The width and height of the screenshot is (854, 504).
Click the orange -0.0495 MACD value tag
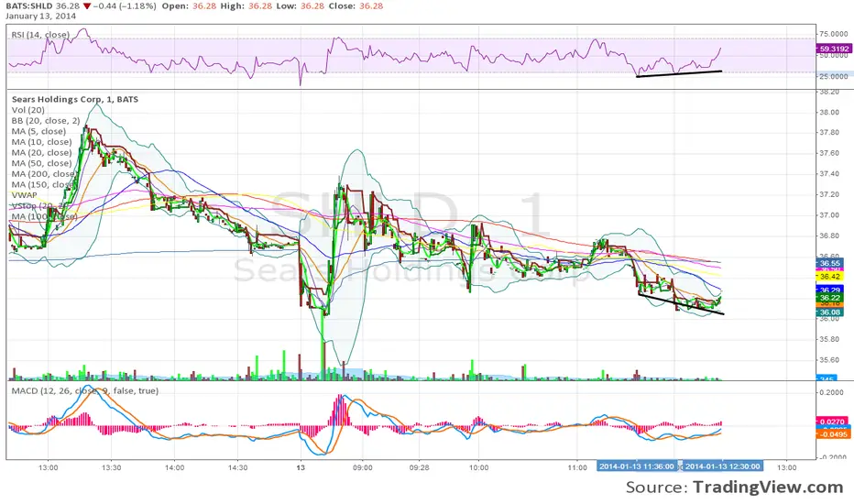[832, 434]
